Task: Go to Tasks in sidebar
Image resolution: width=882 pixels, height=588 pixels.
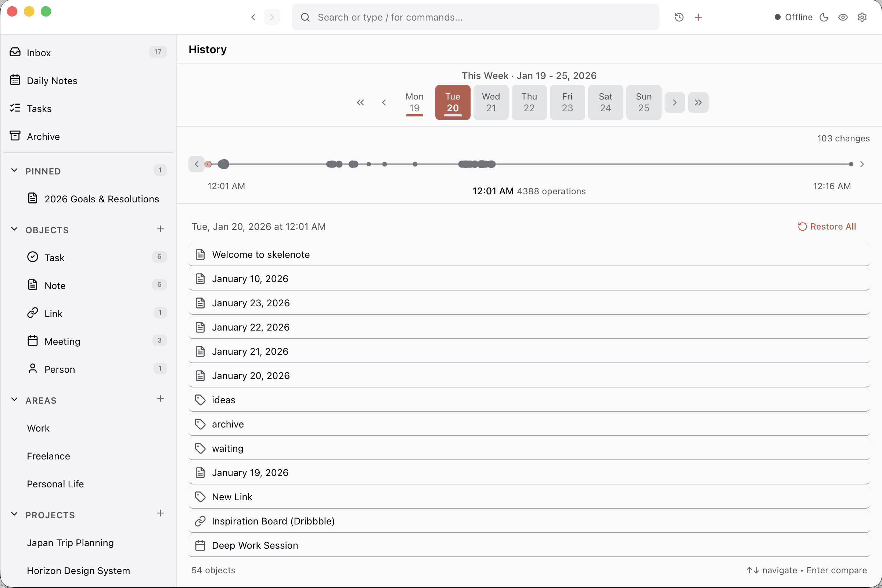Action: click(x=39, y=108)
